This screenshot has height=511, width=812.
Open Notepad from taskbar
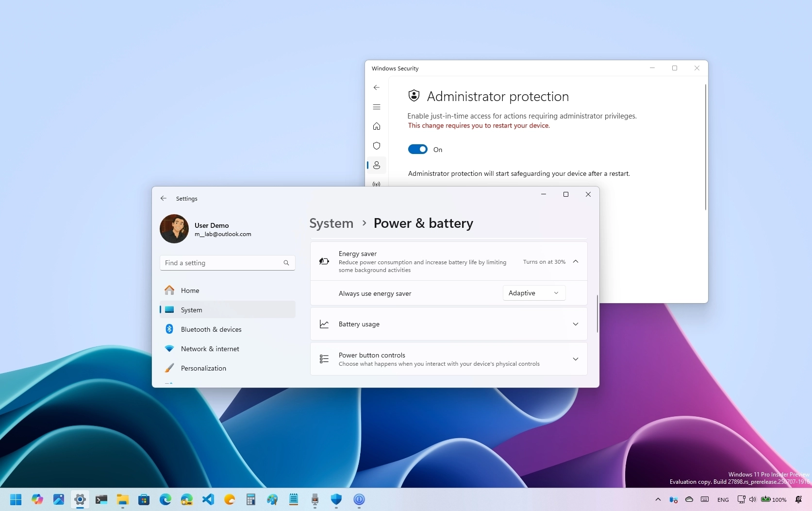pos(294,499)
